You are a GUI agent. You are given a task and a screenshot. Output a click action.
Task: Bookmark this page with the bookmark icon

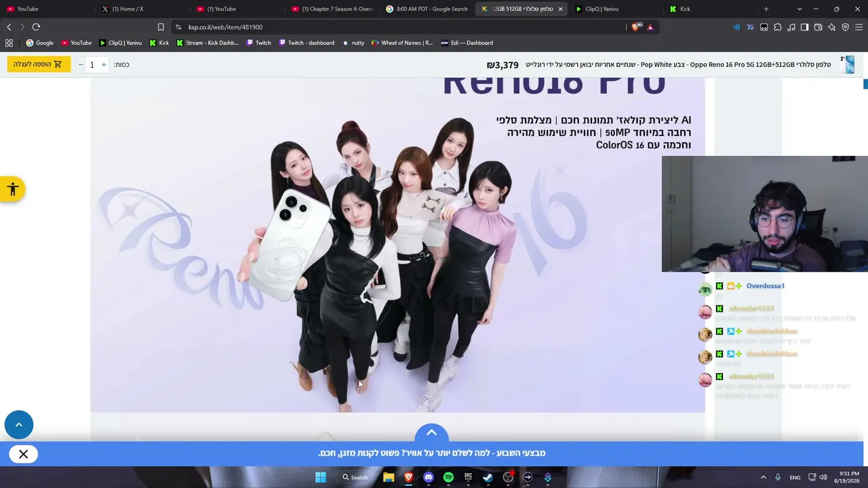click(161, 27)
